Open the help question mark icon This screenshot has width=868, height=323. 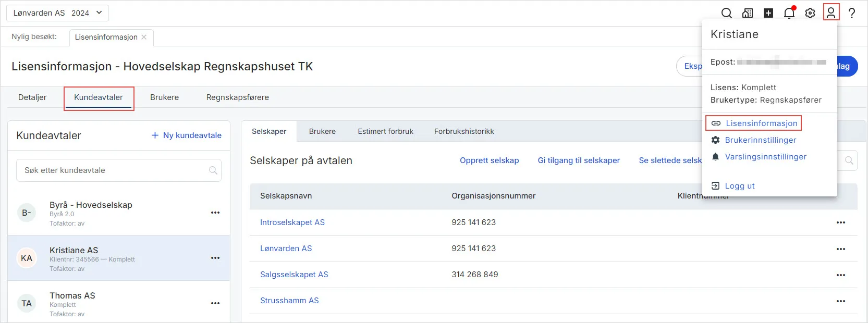tap(852, 13)
